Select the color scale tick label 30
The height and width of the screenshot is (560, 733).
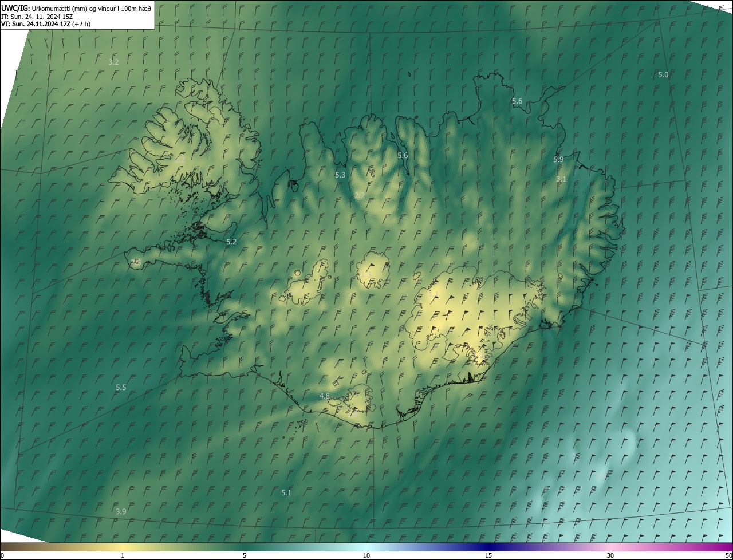click(x=610, y=556)
